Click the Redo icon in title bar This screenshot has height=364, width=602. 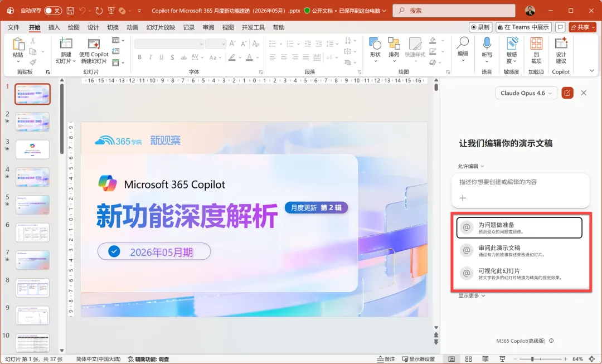click(x=99, y=11)
